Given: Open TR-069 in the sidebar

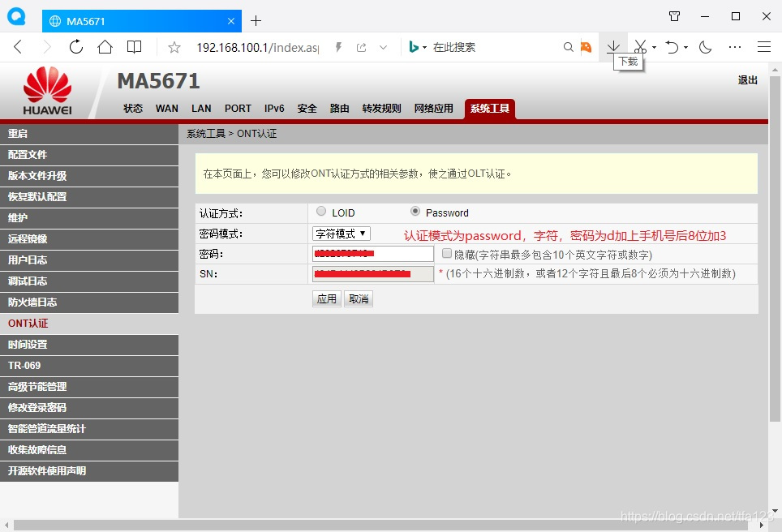Looking at the screenshot, I should tap(89, 366).
